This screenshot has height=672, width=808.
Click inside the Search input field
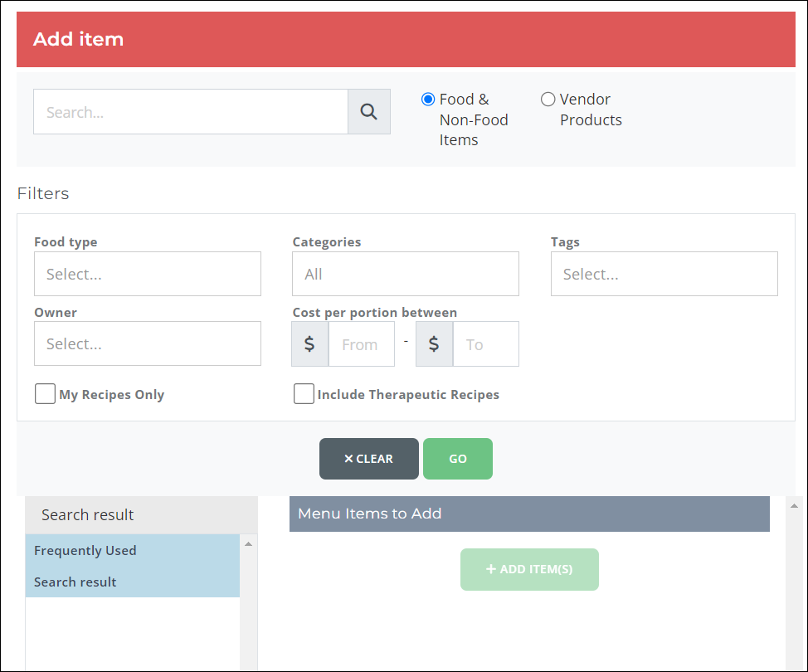coord(191,111)
